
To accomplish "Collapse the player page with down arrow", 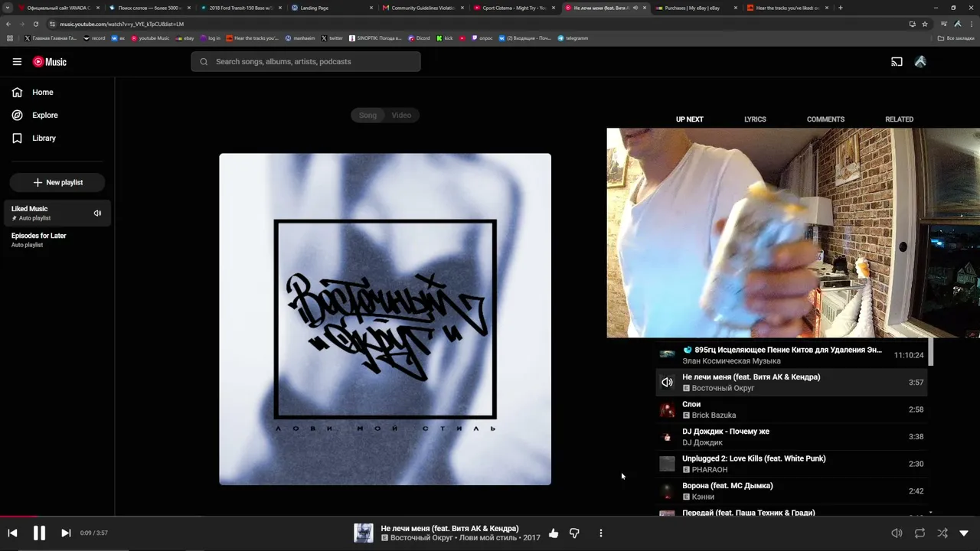I will click(x=964, y=533).
